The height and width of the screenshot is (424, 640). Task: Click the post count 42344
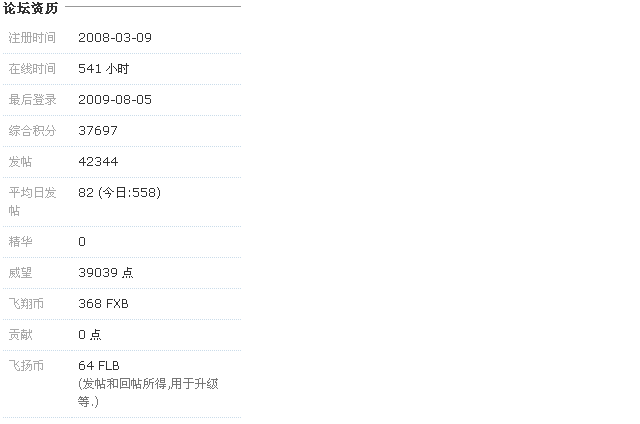point(98,162)
